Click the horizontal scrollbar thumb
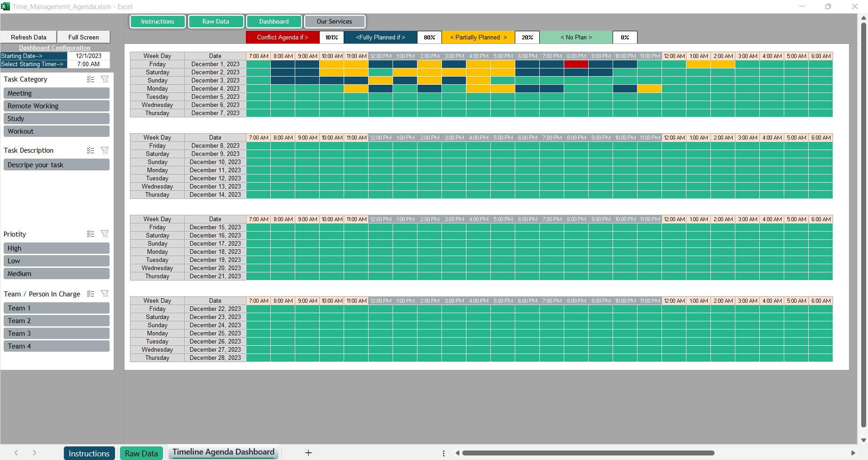This screenshot has width=868, height=460. click(x=588, y=453)
